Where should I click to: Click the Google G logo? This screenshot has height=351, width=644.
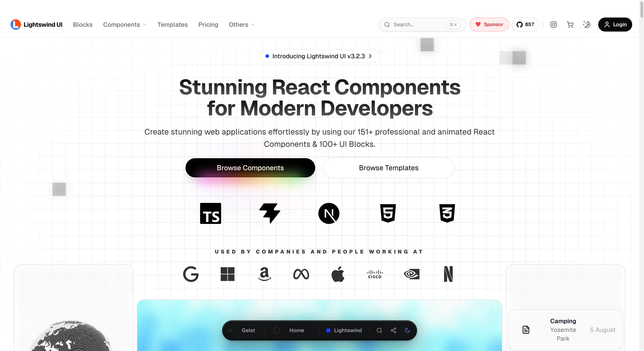coord(191,274)
